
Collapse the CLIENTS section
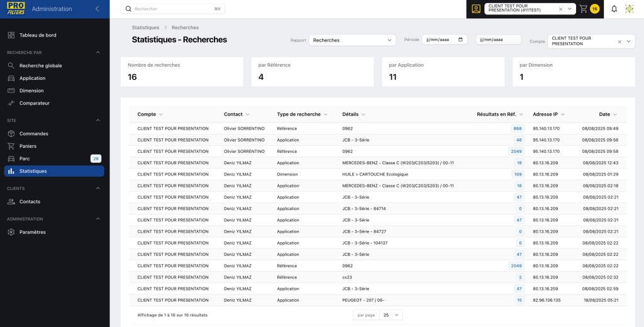click(97, 188)
